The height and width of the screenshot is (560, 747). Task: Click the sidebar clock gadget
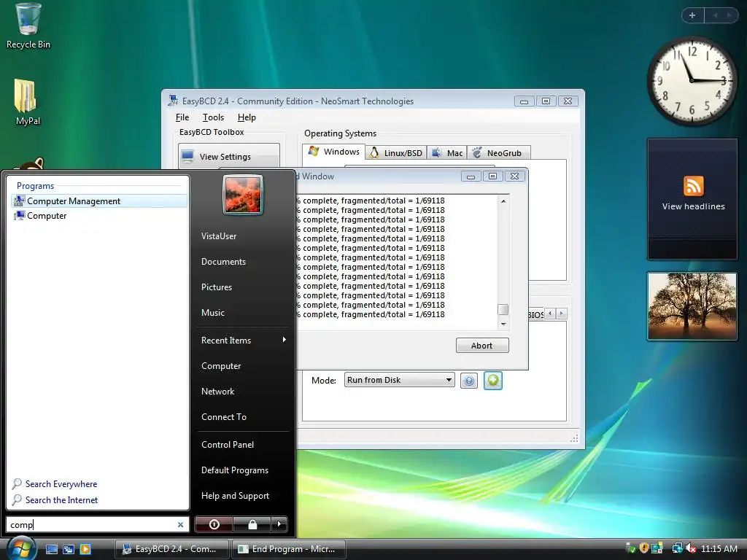pos(692,81)
